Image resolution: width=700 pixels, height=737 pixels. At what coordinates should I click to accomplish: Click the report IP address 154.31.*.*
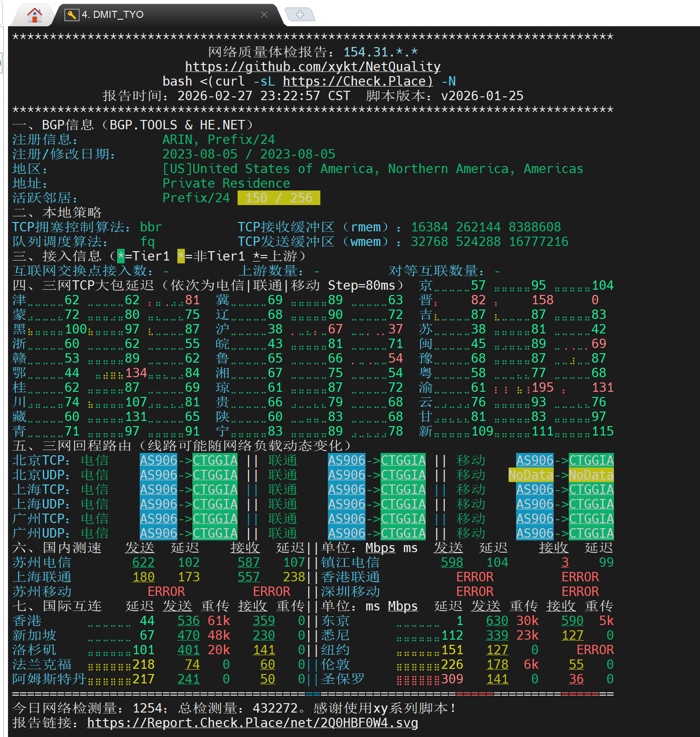380,52
